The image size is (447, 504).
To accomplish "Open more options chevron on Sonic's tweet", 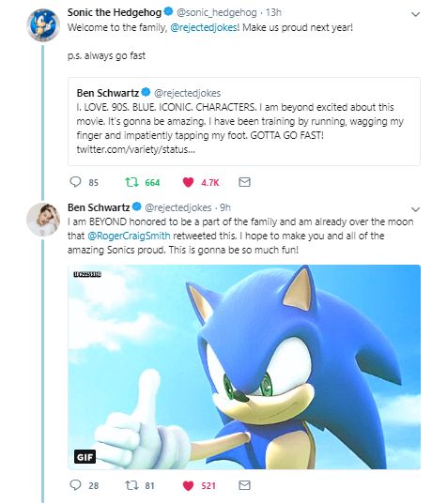I will coord(415,14).
